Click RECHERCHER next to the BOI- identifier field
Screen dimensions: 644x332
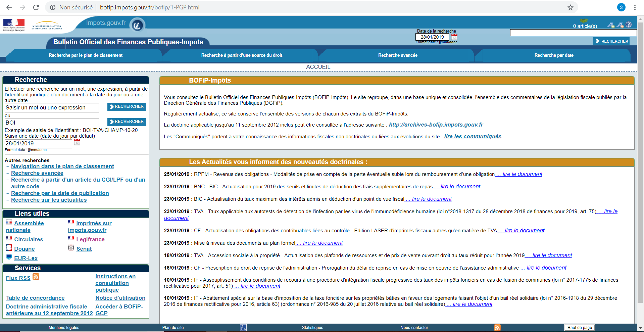tap(127, 122)
